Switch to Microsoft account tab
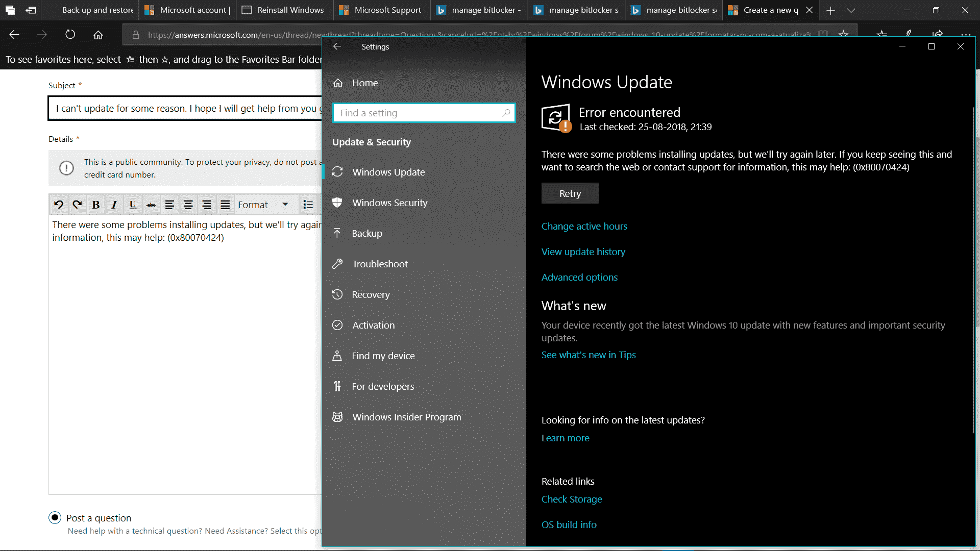Image resolution: width=980 pixels, height=551 pixels. (x=187, y=10)
